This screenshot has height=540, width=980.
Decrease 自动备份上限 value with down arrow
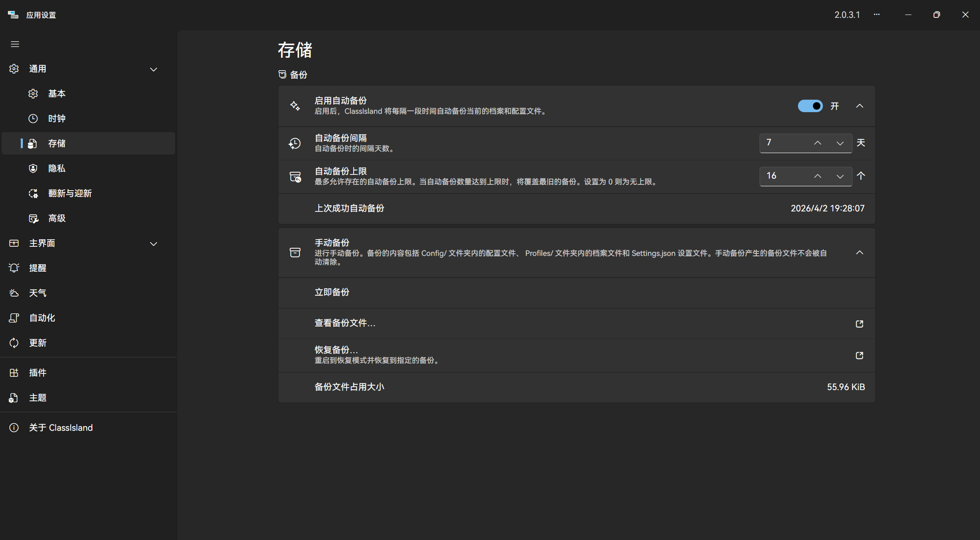840,176
